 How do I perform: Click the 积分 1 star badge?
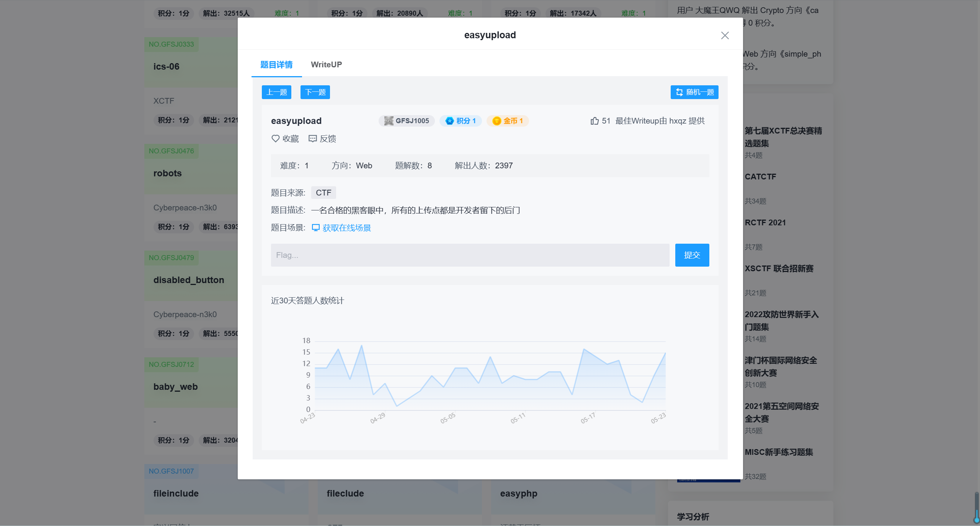coord(461,121)
